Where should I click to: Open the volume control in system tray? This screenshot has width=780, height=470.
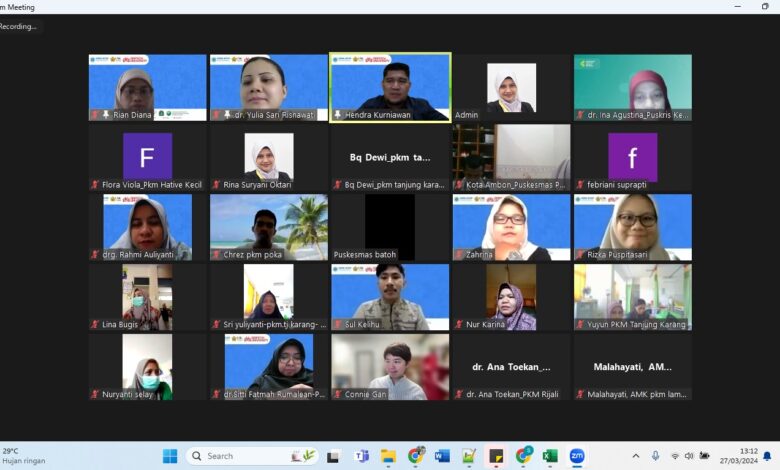point(689,456)
